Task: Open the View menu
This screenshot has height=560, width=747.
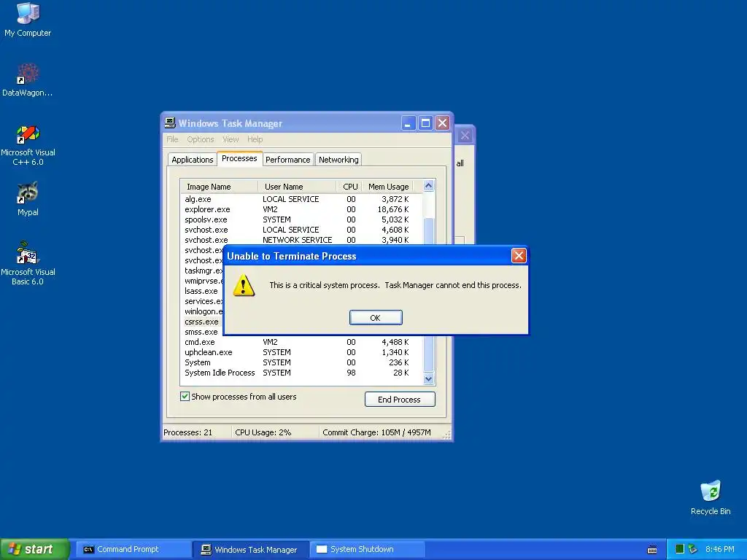Action: (x=231, y=139)
